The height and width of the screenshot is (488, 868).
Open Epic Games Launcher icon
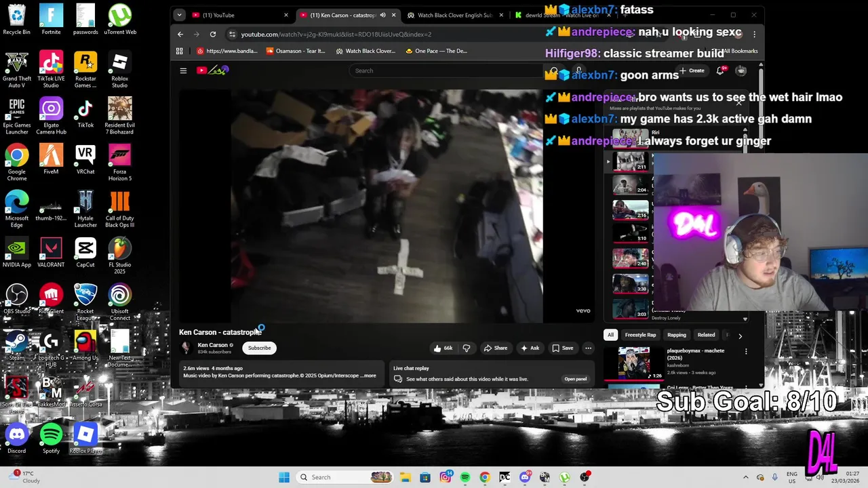(17, 116)
